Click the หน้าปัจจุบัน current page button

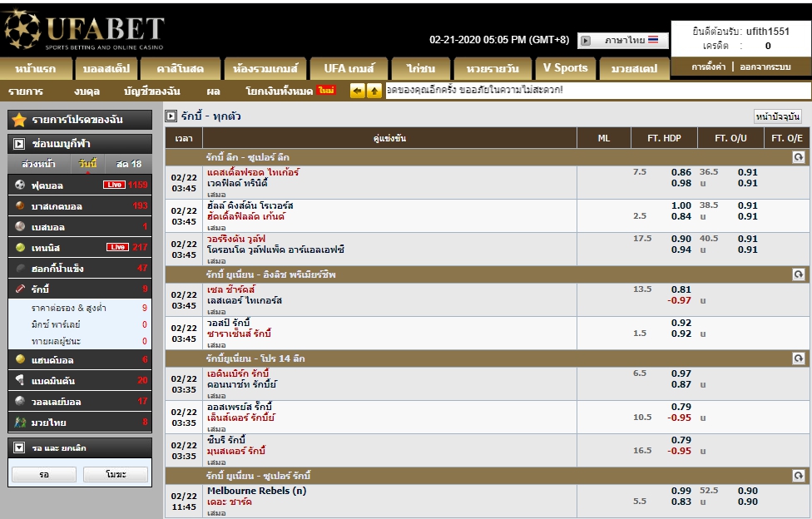[778, 116]
